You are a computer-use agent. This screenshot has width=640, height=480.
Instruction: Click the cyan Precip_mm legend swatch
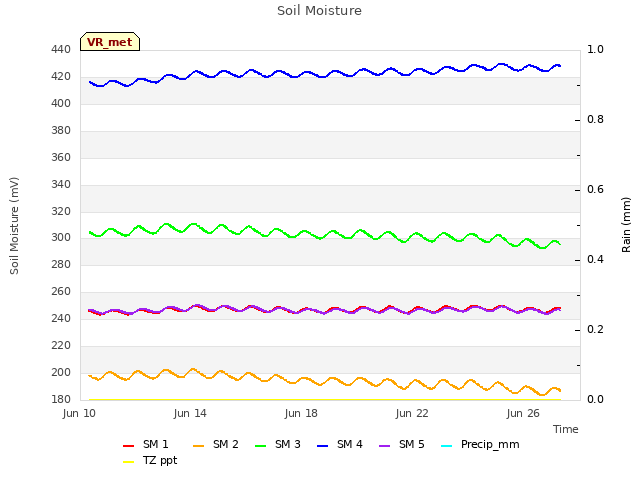pos(447,446)
